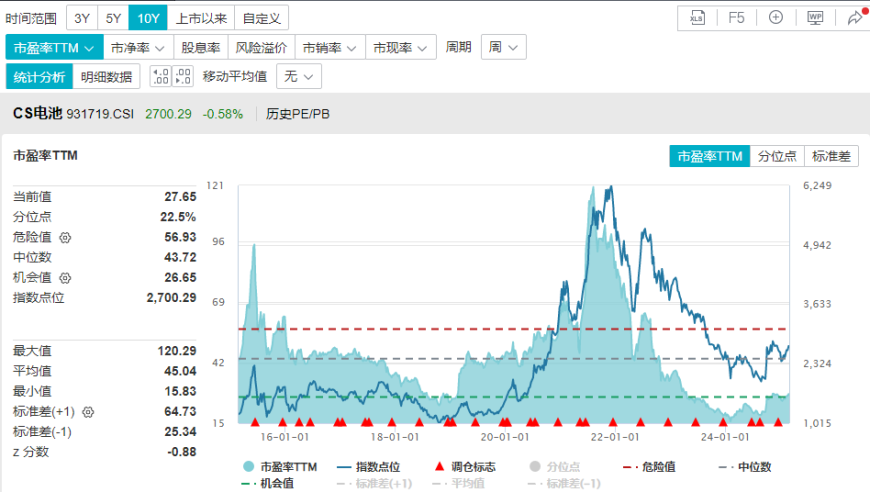Select the 3Y time range
The image size is (870, 492).
tap(82, 18)
